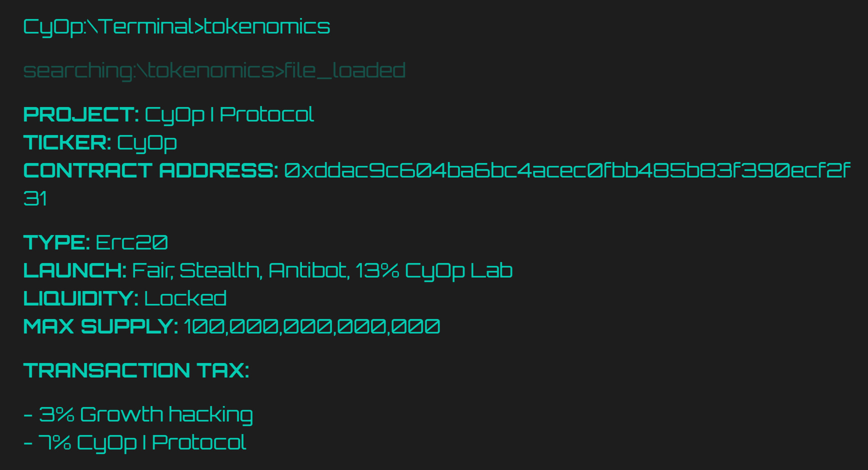Click the MAX SUPPLY 100,000,000,000,000,000 number
The height and width of the screenshot is (470, 868).
click(312, 327)
